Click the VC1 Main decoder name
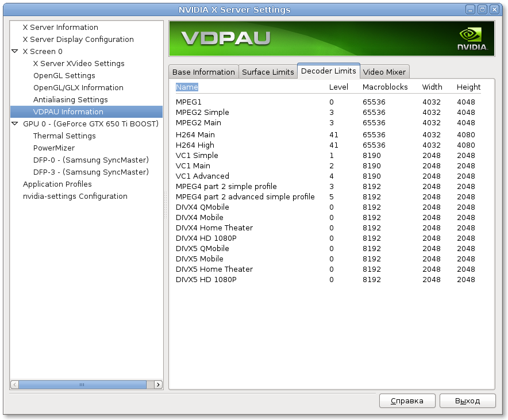The width and height of the screenshot is (508, 420). click(193, 166)
